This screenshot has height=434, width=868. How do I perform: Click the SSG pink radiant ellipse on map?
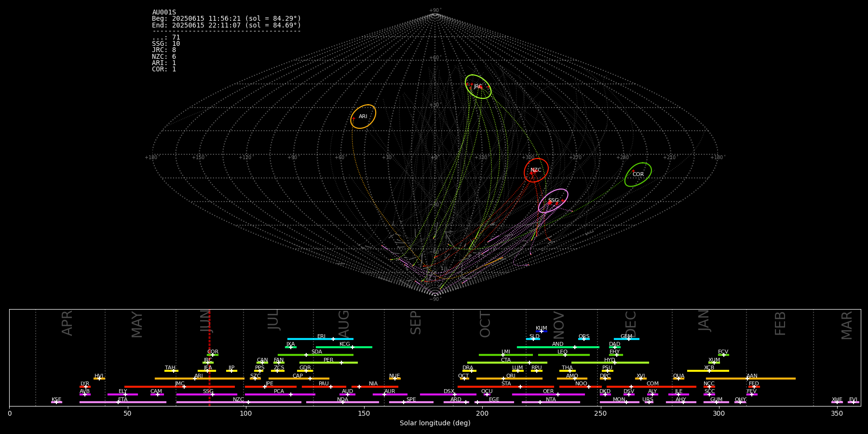553,201
